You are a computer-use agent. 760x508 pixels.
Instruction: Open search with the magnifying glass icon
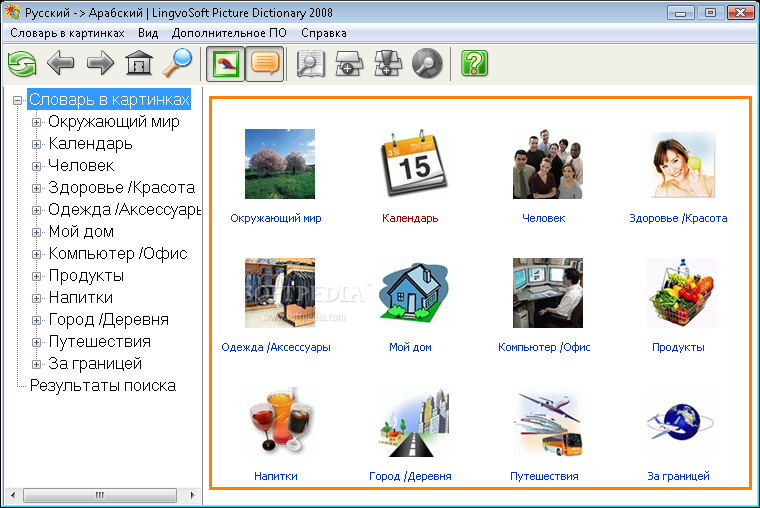click(177, 63)
